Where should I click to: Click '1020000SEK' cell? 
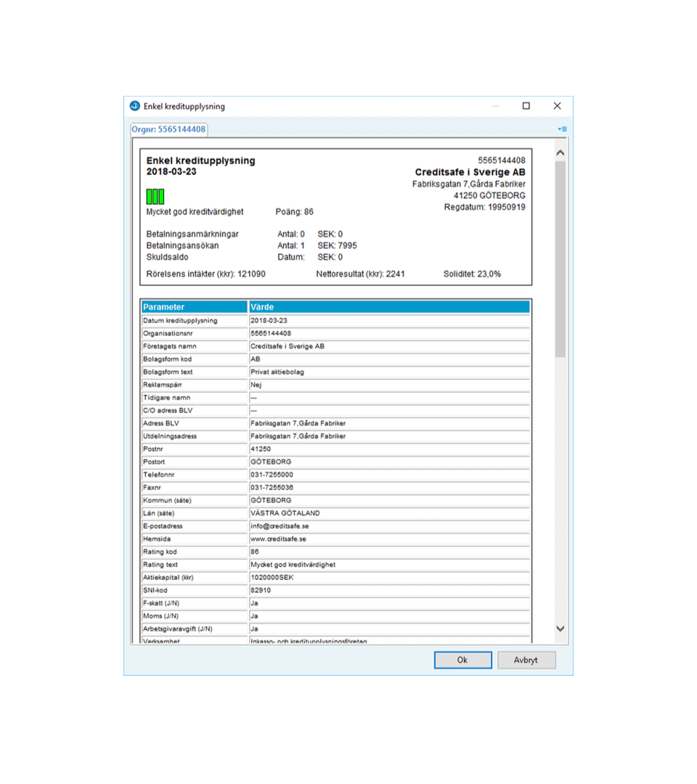(x=389, y=578)
